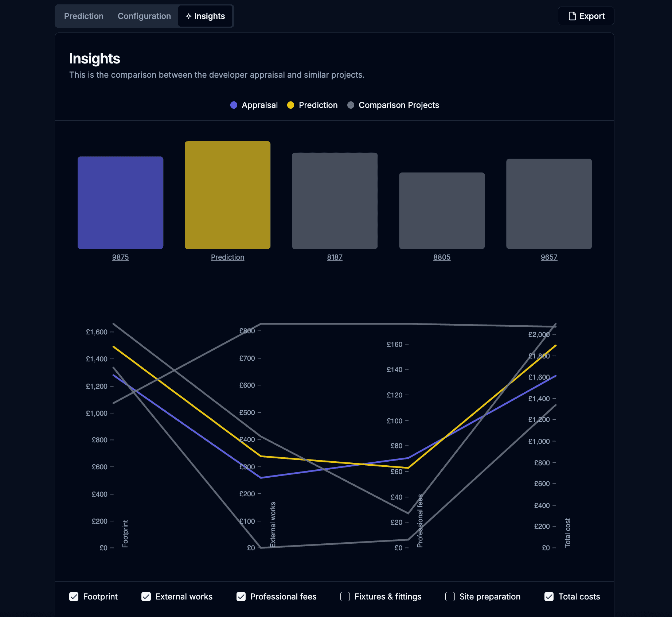Select the gray bar for project 9657
Image resolution: width=672 pixels, height=617 pixels.
[549, 204]
